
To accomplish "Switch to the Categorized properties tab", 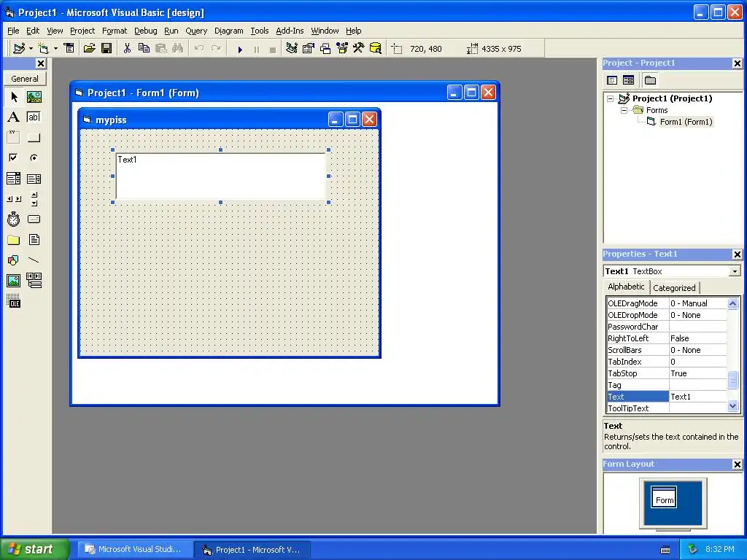I will pyautogui.click(x=674, y=287).
